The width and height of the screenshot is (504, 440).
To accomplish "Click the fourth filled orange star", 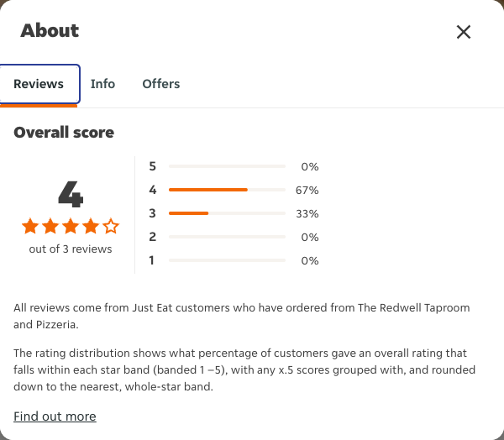I will click(91, 226).
